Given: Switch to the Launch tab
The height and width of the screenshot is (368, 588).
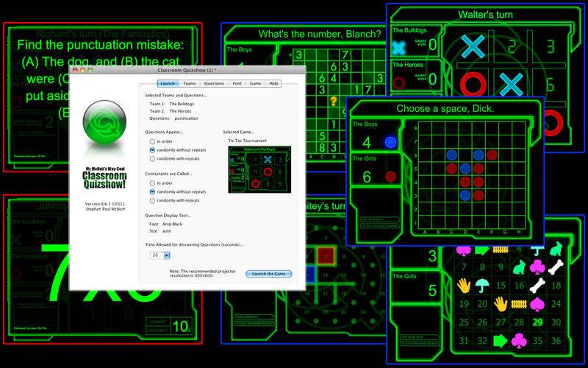Looking at the screenshot, I should point(168,83).
